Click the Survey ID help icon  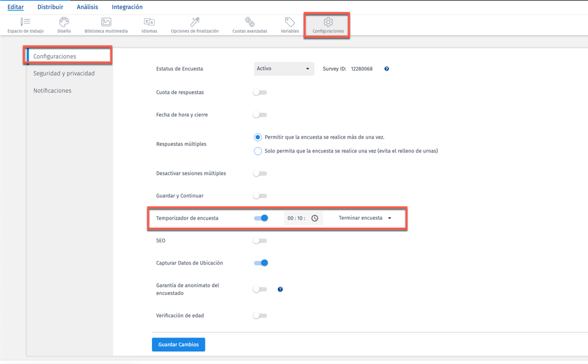(x=386, y=68)
